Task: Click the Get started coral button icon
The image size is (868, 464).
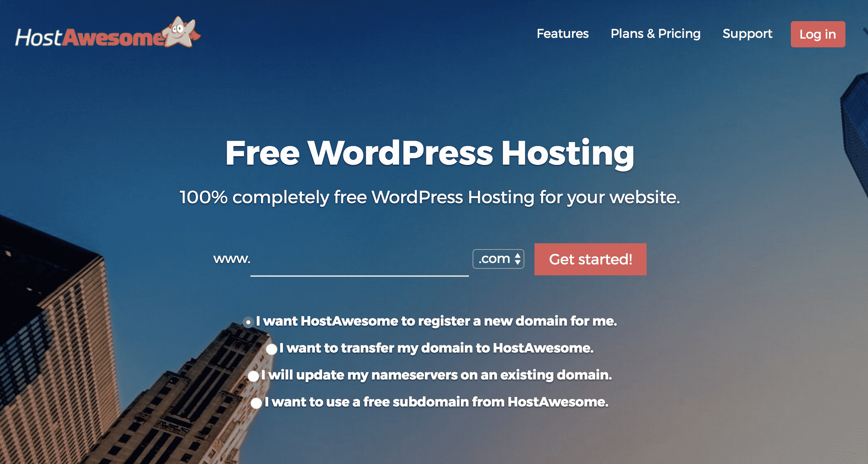Action: pos(590,260)
